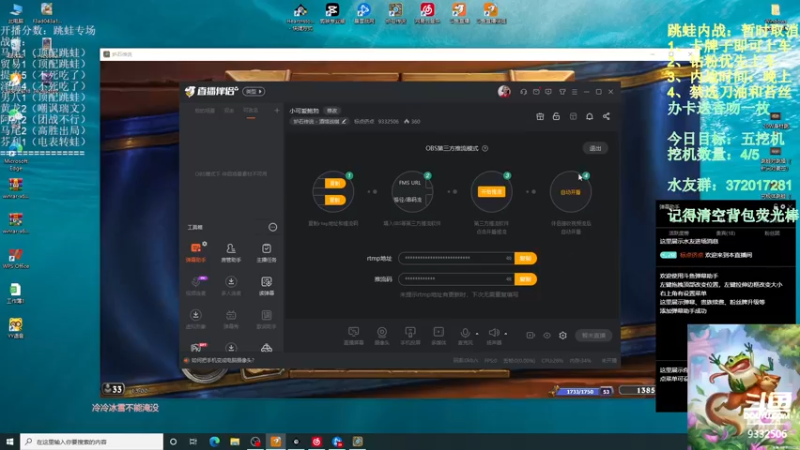The height and width of the screenshot is (450, 800).
Task: Click the streamer avatar in title bar
Action: coord(504,91)
